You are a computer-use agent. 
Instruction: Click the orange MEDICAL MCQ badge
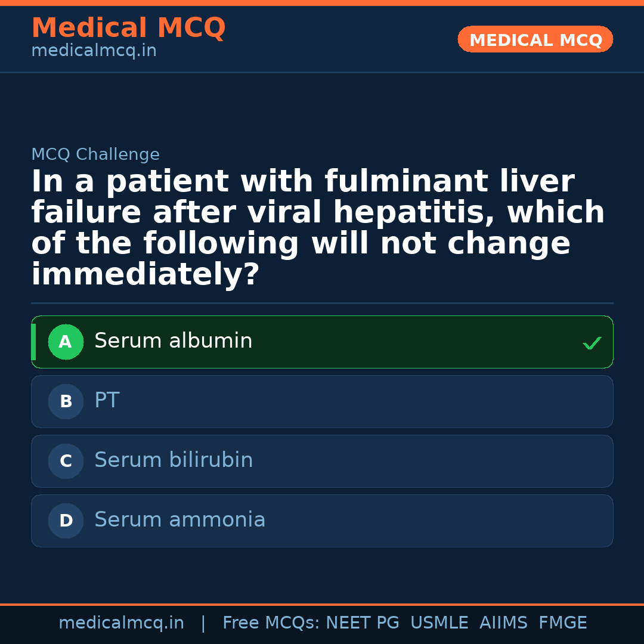[535, 40]
